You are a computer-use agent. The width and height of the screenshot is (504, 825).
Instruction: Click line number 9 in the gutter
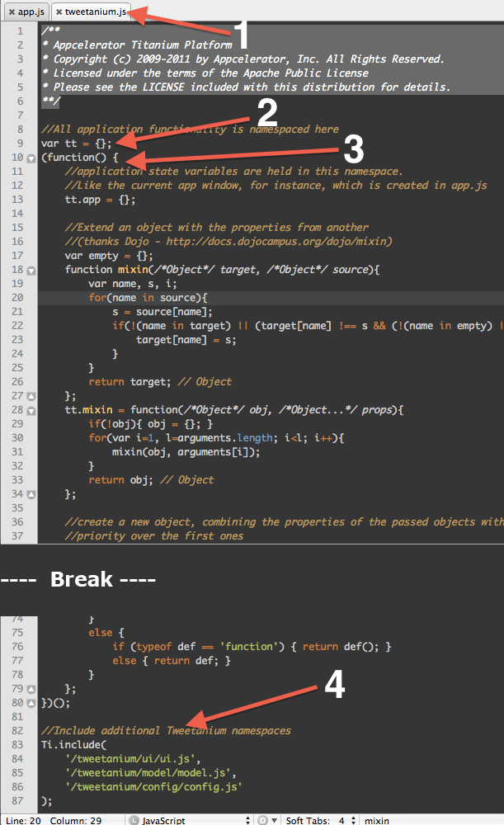click(x=20, y=143)
